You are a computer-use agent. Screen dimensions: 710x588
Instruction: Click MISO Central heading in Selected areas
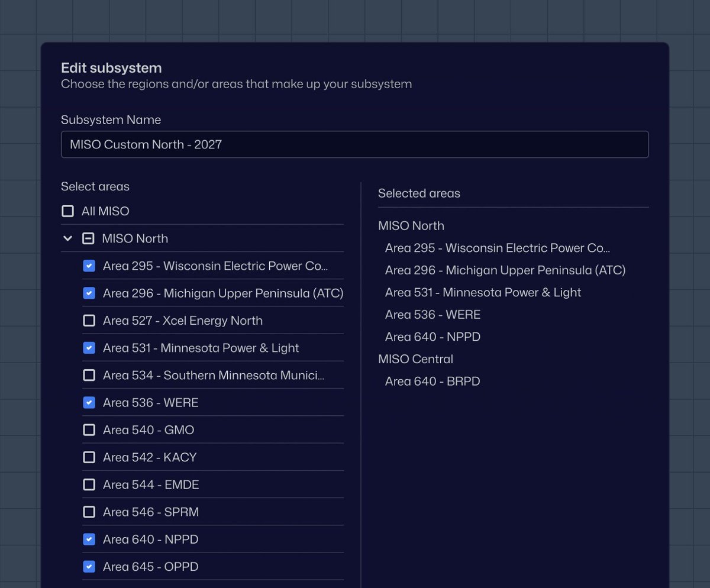click(415, 359)
